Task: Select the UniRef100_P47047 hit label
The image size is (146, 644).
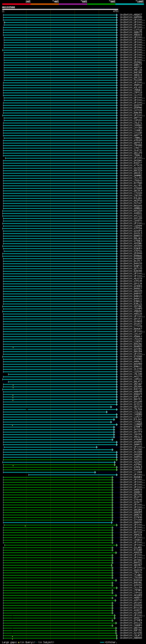Action: (131, 203)
